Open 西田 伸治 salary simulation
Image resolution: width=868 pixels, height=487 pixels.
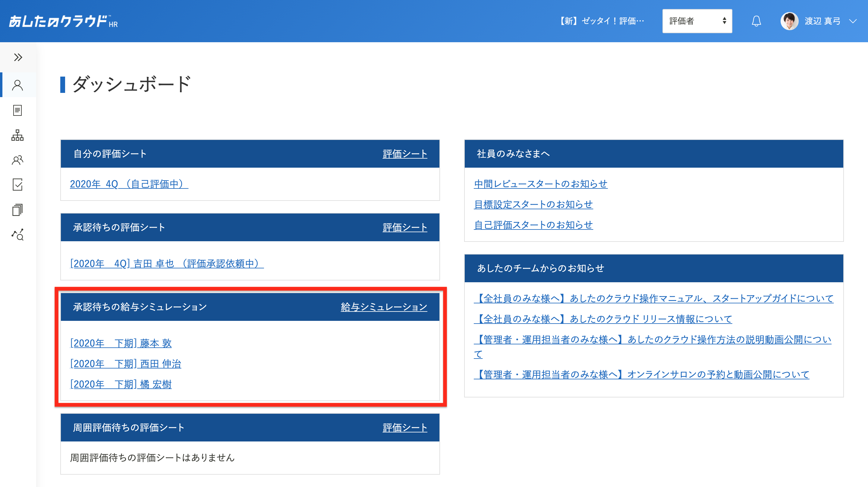[x=125, y=364]
